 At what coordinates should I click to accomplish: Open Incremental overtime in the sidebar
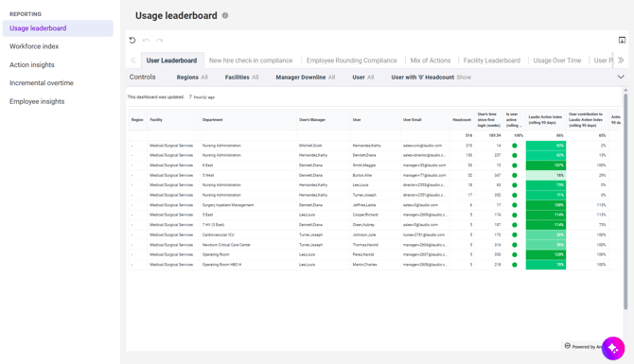click(x=42, y=83)
